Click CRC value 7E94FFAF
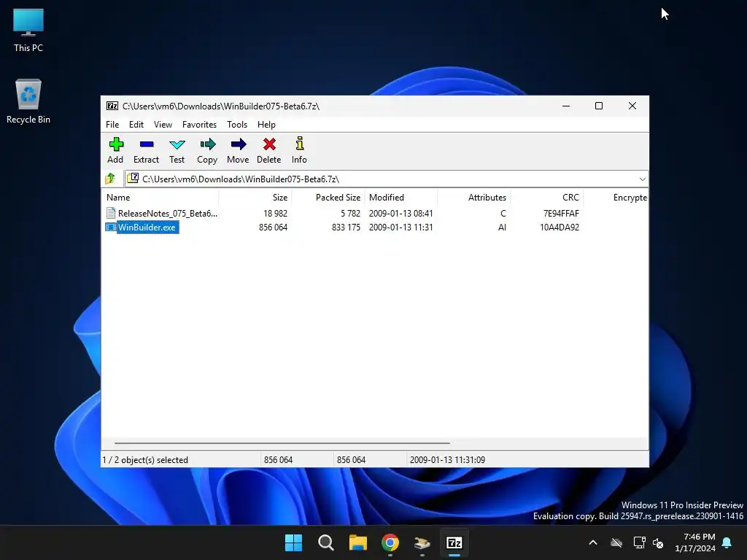Viewport: 747px width, 560px height. click(561, 214)
